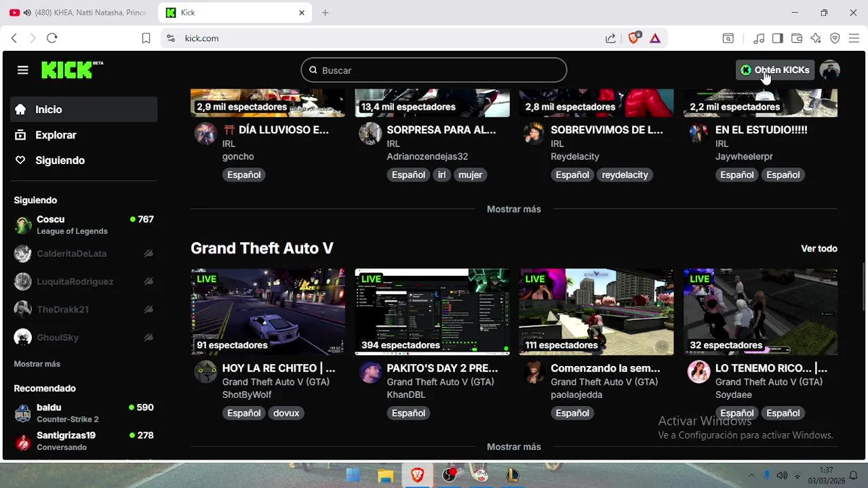Click the Español tag under KhanDBL

point(408,413)
